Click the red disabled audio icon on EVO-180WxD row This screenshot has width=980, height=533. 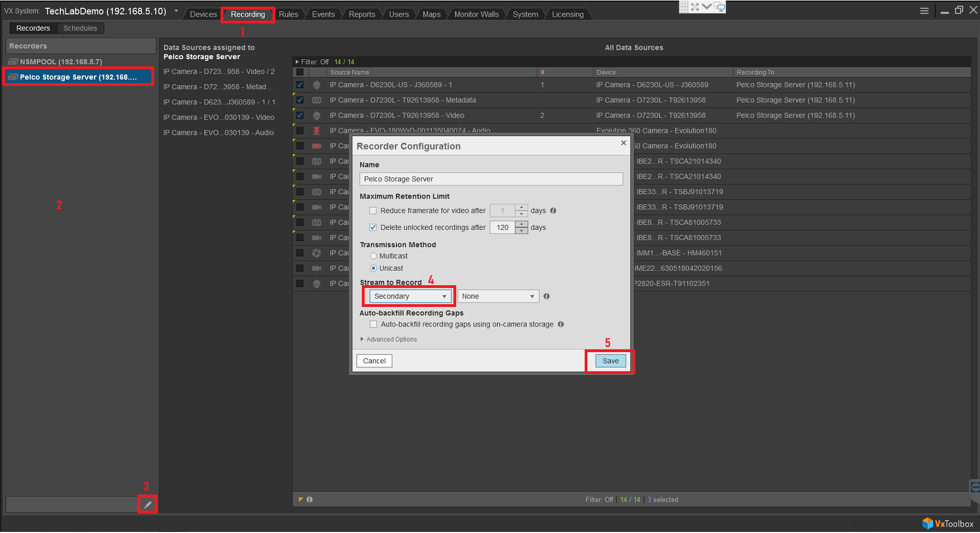(316, 130)
